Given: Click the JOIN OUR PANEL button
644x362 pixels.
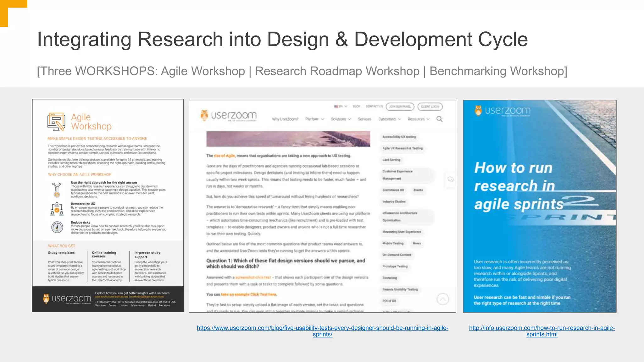Looking at the screenshot, I should 400,107.
